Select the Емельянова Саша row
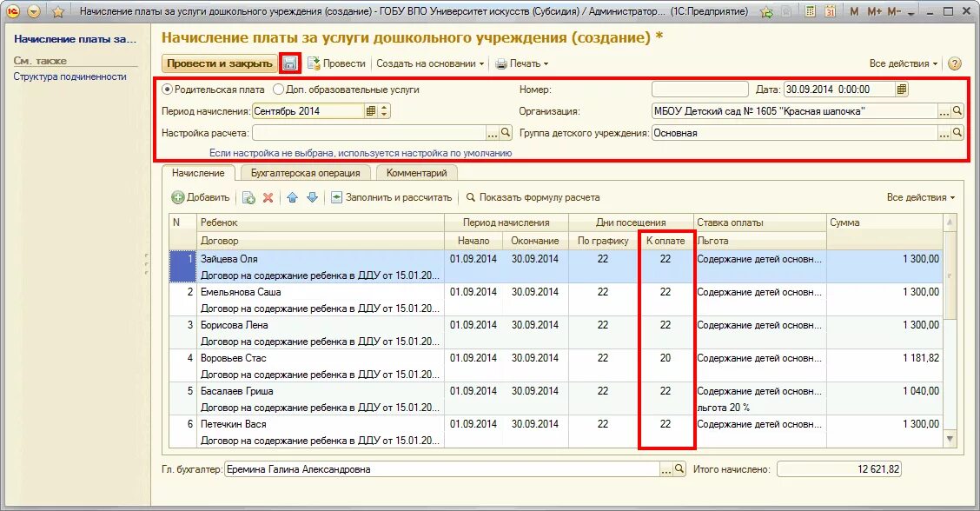980x511 pixels. tap(555, 300)
